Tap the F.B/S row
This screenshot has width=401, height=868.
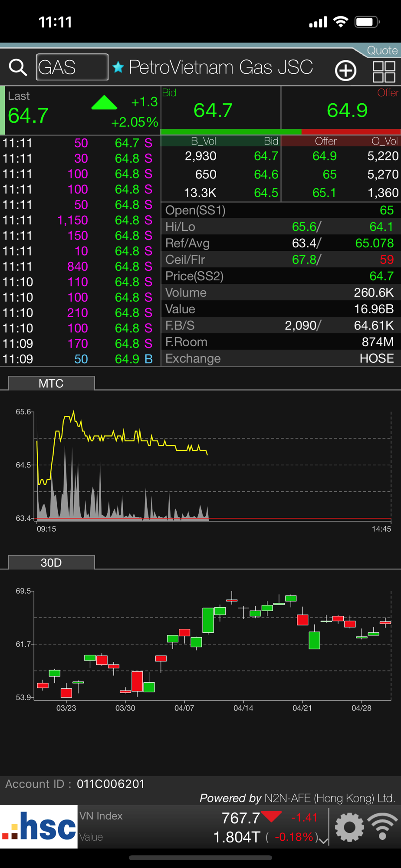[x=281, y=325]
